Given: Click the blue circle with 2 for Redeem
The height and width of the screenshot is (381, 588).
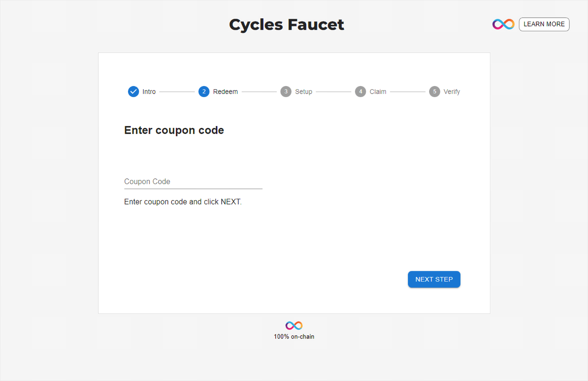Looking at the screenshot, I should click(202, 91).
